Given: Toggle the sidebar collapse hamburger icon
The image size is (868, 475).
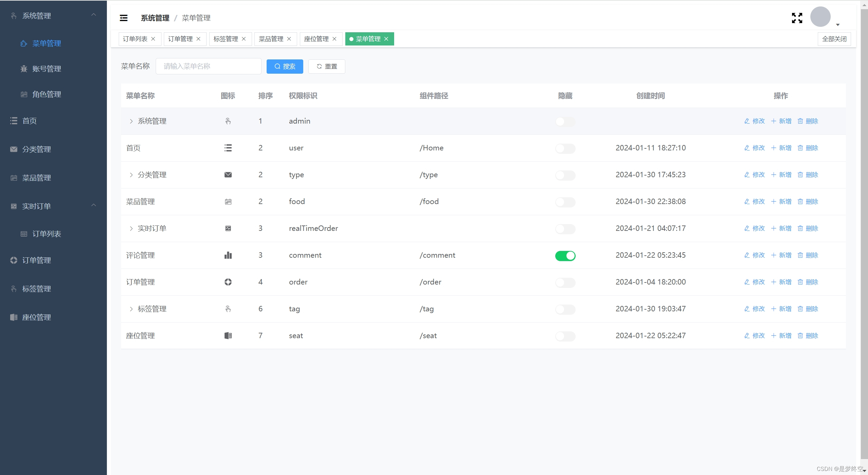Looking at the screenshot, I should (x=124, y=18).
